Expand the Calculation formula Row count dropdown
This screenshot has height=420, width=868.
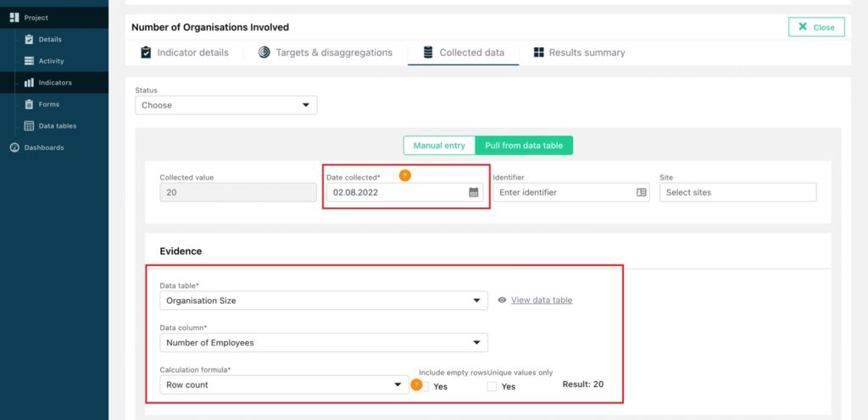click(x=285, y=384)
